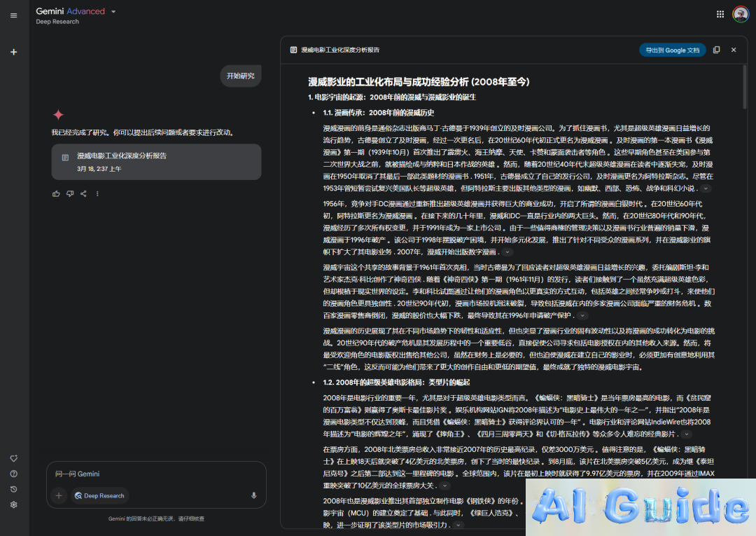Click panel header title 漫威电影工业化深度分析报告
Image resolution: width=756 pixels, height=536 pixels.
click(x=340, y=50)
